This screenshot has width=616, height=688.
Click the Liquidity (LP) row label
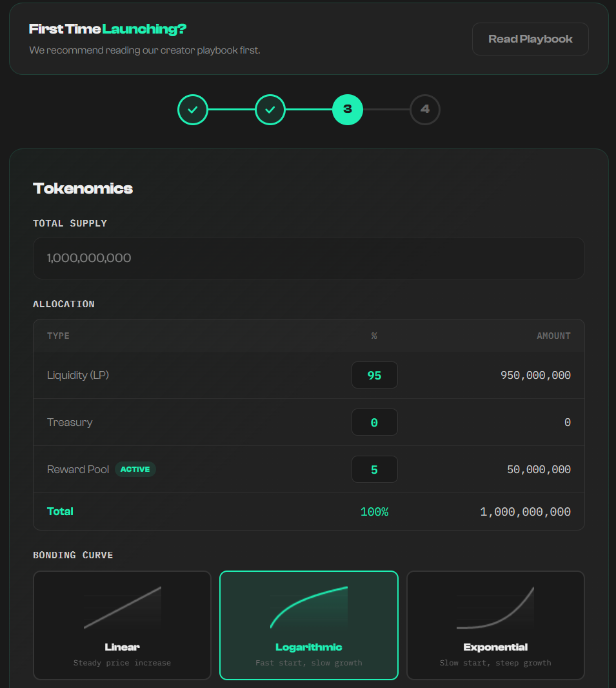(x=78, y=375)
